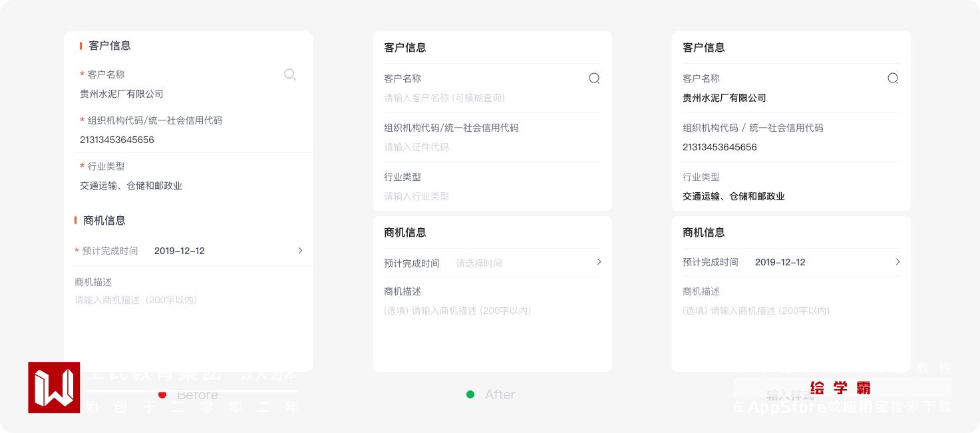Click the search icon in the empty After form
980x433 pixels.
point(594,78)
